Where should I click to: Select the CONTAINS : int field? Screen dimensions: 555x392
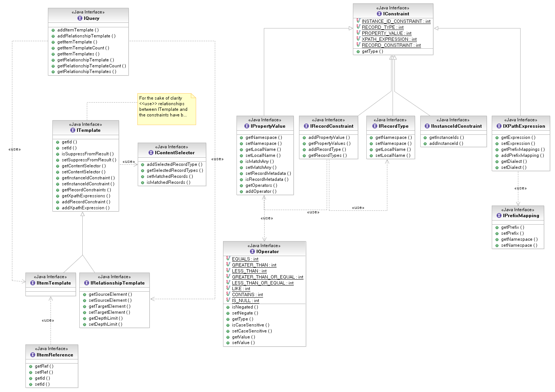pyautogui.click(x=247, y=295)
